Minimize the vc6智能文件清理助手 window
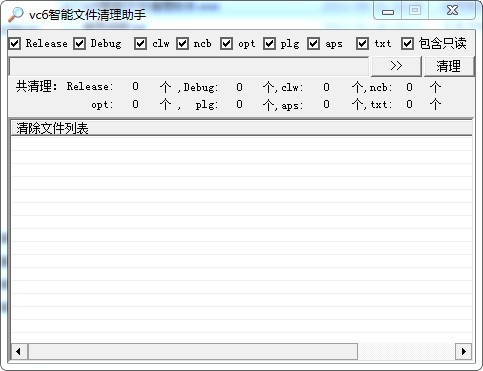 pyautogui.click(x=388, y=11)
